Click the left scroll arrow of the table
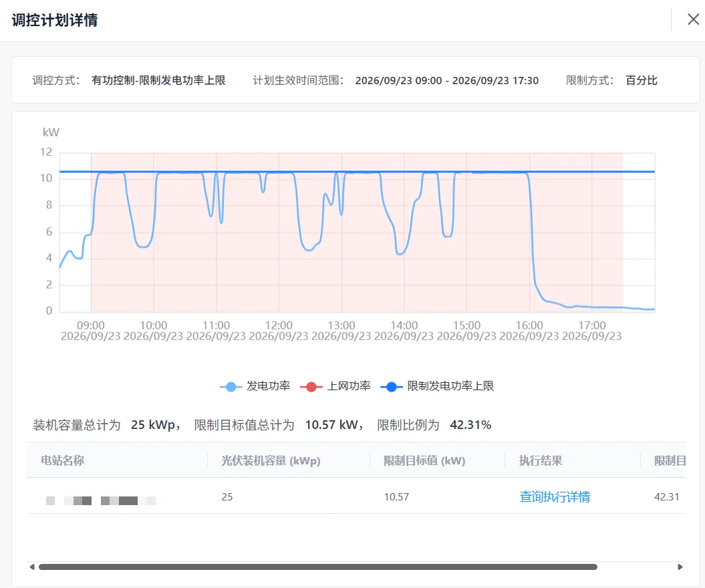Viewport: 705px width, 588px height. point(32,567)
